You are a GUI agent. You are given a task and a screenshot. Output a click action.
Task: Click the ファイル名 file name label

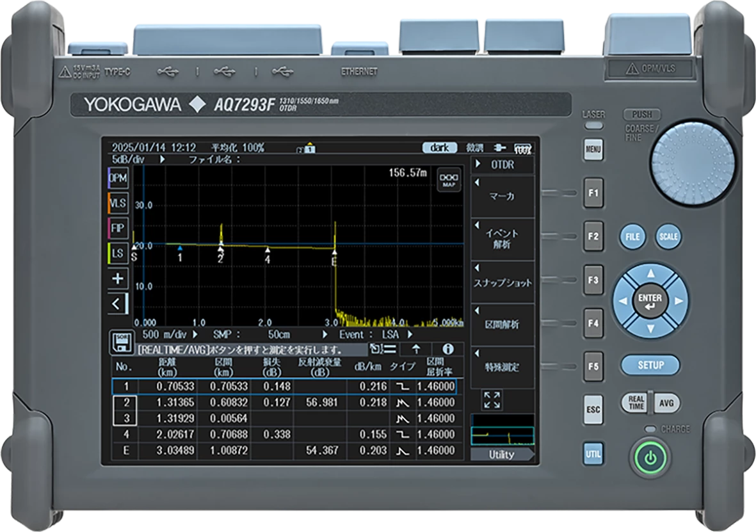(215, 159)
